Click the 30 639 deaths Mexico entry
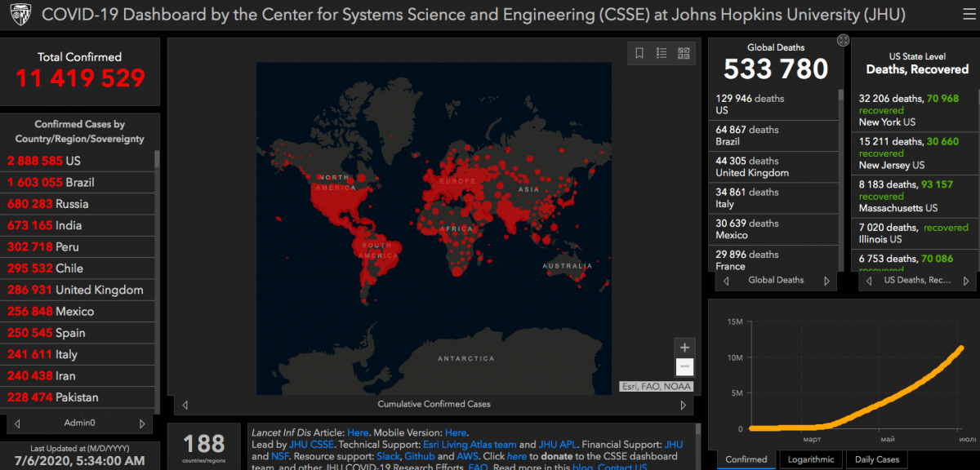980x470 pixels. coord(775,229)
